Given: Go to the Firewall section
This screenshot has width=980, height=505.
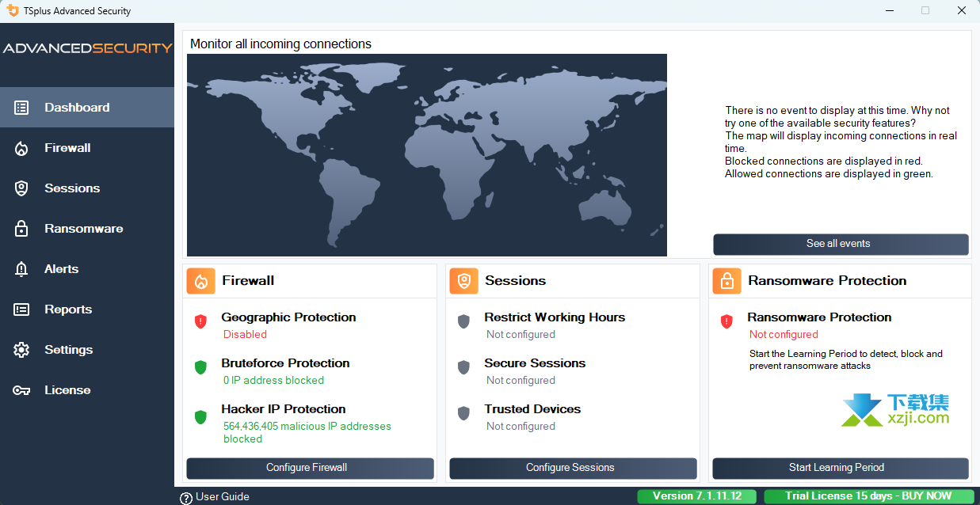Looking at the screenshot, I should click(x=87, y=148).
